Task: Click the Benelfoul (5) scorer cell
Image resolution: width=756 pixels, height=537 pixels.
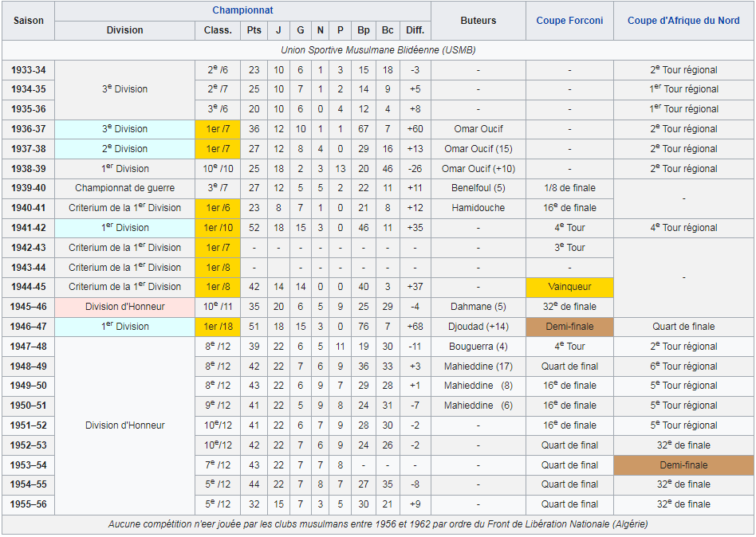Action: (x=478, y=188)
